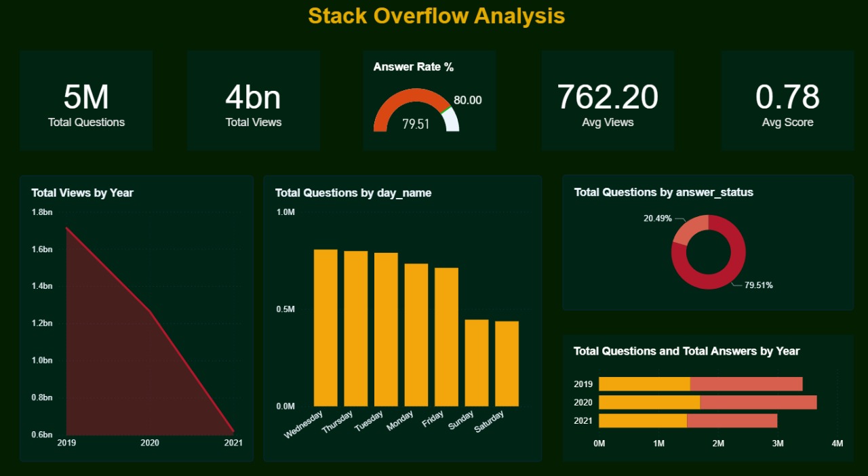Select the 762.20 Avg Views card

[x=608, y=100]
